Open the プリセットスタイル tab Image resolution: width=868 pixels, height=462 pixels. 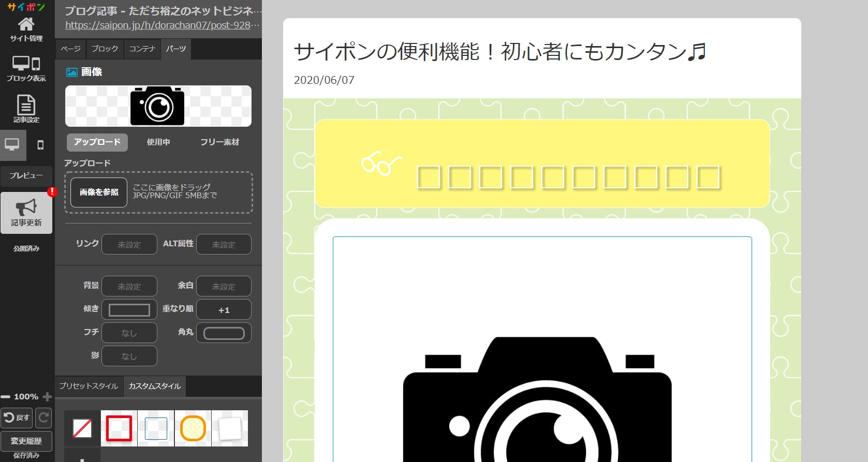[x=89, y=386]
